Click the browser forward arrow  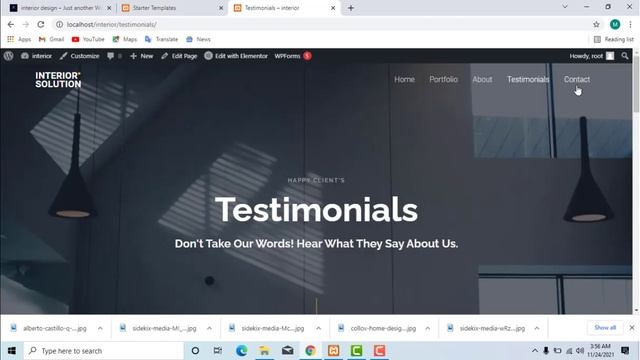[x=26, y=24]
